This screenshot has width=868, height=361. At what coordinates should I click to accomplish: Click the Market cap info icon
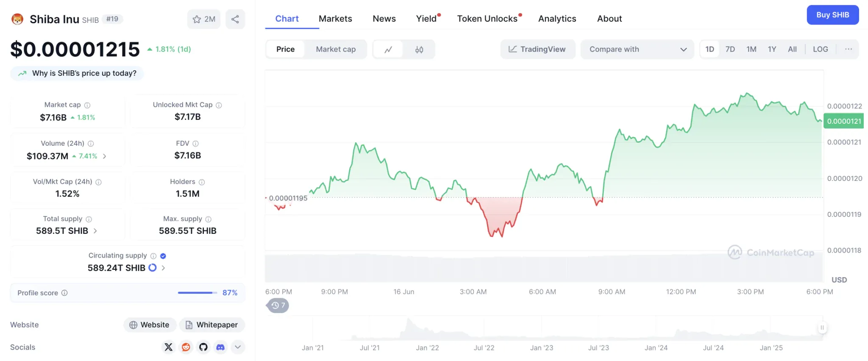87,105
